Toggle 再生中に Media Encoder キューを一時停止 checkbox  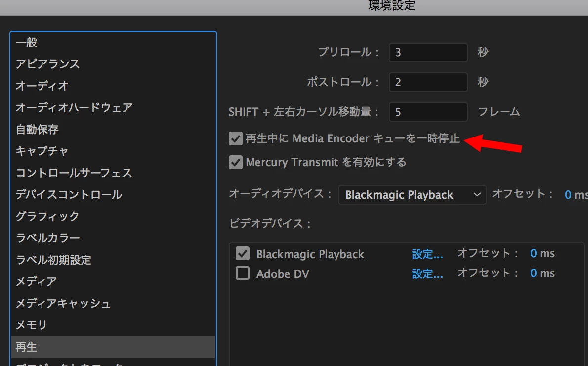[x=236, y=138]
